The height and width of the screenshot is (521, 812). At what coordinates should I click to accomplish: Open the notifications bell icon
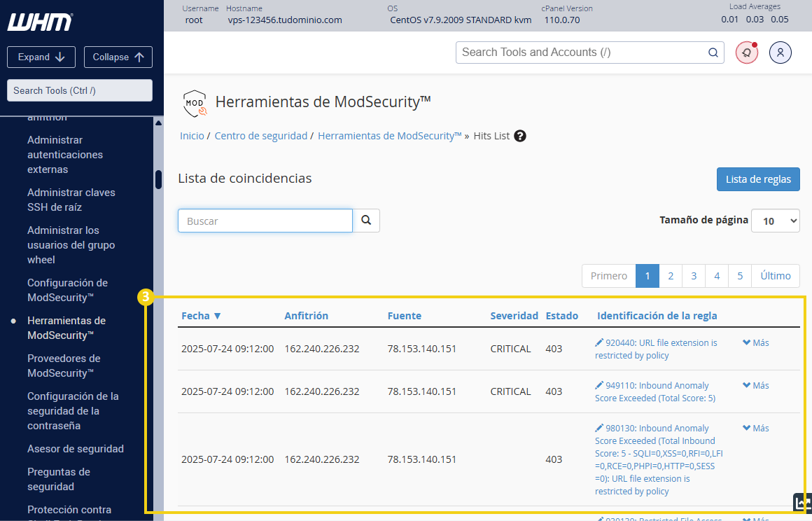coord(747,53)
